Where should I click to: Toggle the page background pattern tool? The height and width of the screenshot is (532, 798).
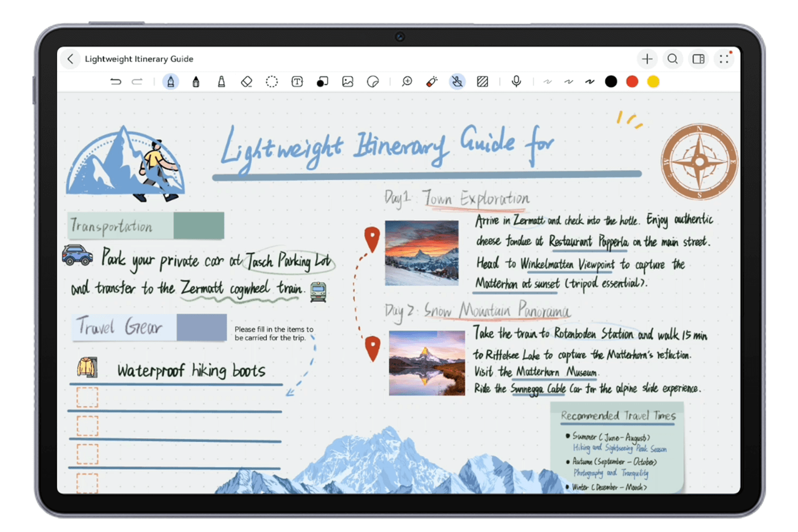(x=483, y=82)
